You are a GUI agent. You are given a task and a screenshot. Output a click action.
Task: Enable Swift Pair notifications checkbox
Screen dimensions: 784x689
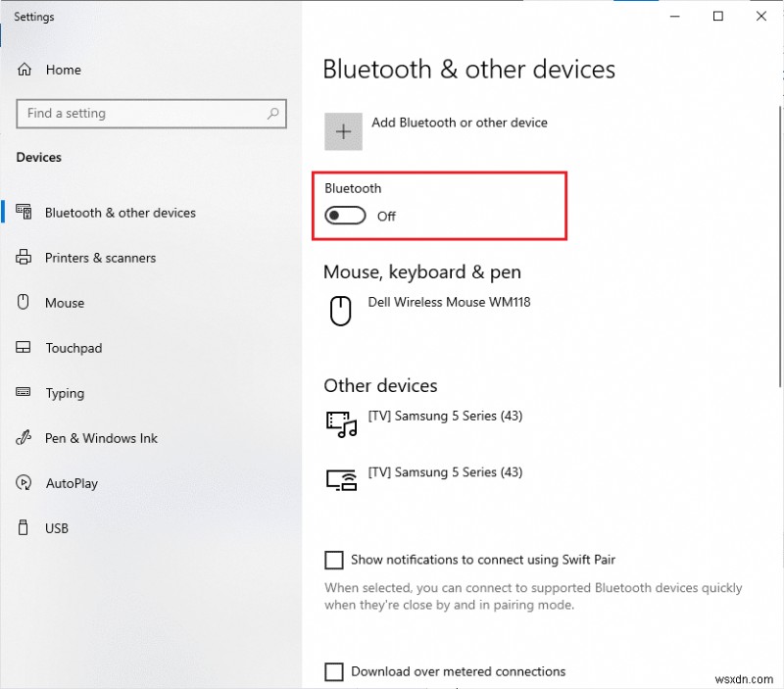[x=333, y=560]
